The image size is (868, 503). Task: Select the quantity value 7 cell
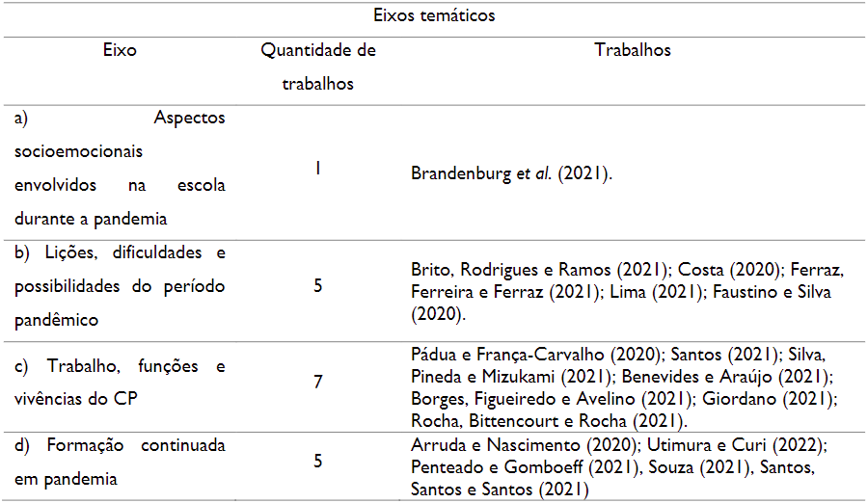click(317, 383)
